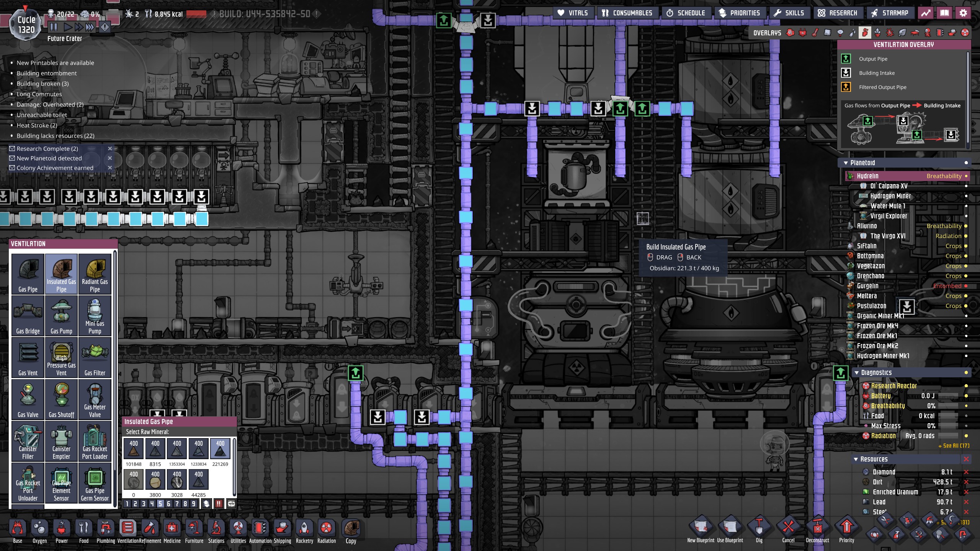The image size is (980, 551).
Task: Choose the Gas Filter building
Action: (95, 358)
